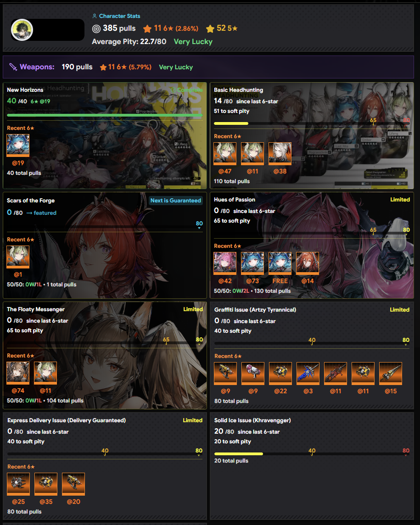Click the pulls target icon beside 385 pulls
The image size is (420, 525).
tap(96, 29)
